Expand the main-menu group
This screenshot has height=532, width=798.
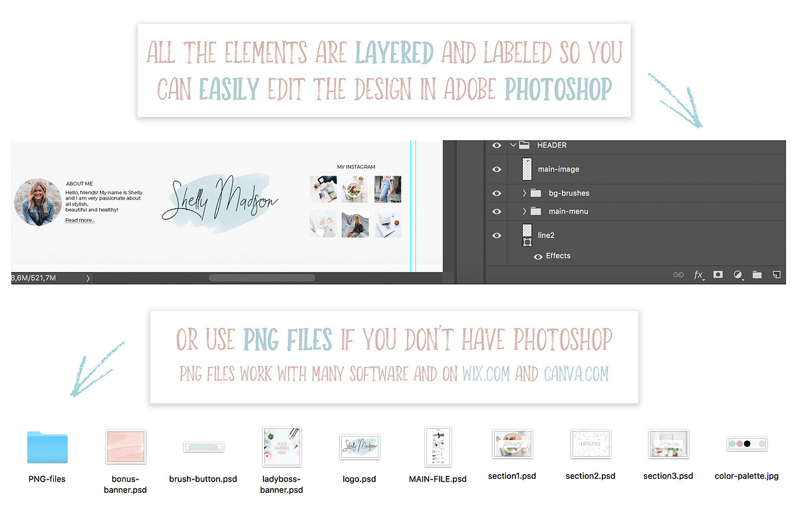524,211
